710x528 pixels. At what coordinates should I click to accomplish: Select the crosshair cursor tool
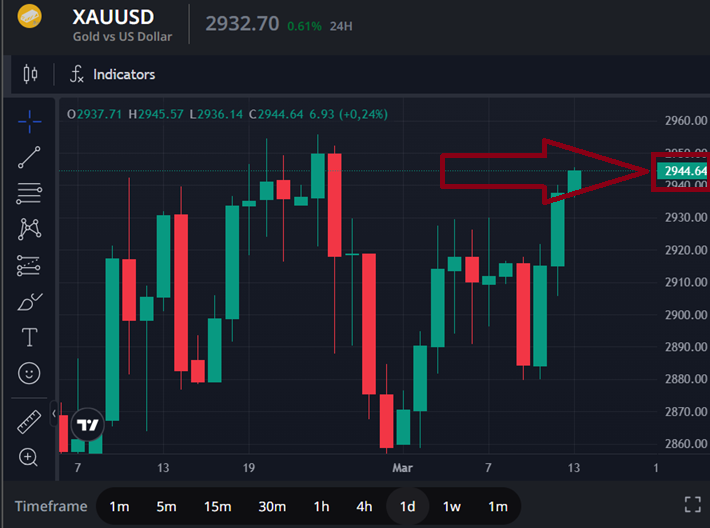(x=29, y=122)
